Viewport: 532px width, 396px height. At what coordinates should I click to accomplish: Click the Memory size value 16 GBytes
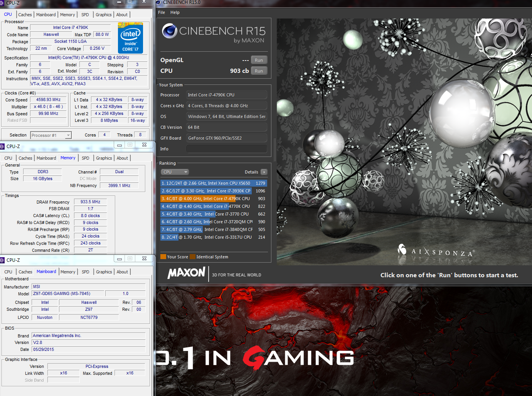click(x=42, y=179)
